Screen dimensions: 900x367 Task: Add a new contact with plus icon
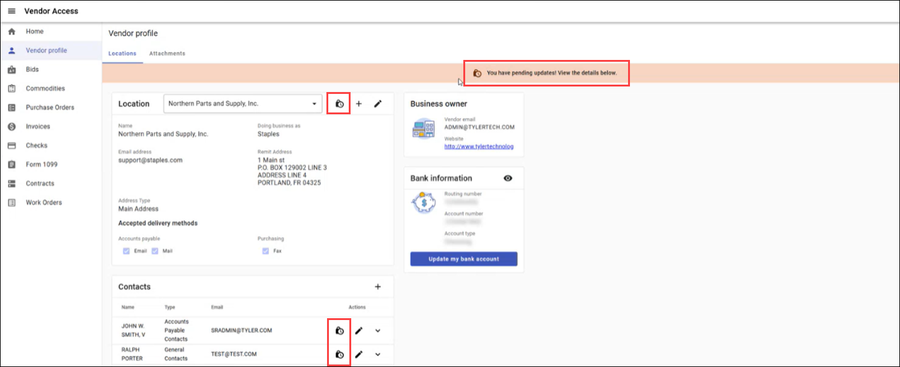(378, 287)
